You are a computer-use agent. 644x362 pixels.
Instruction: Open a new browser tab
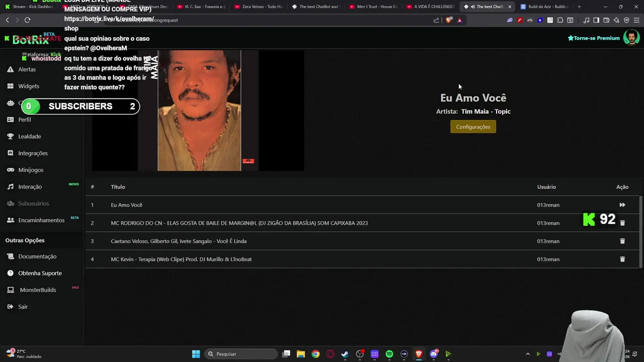[579, 7]
